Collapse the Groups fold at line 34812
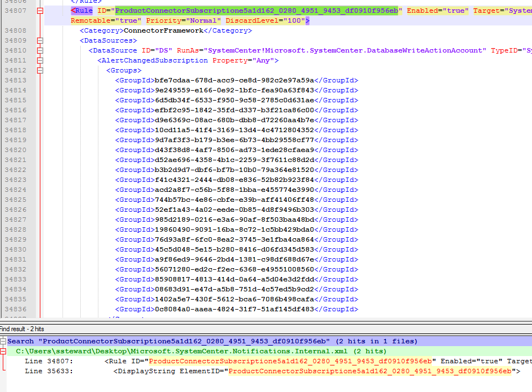The height and width of the screenshot is (392, 532). pos(40,71)
